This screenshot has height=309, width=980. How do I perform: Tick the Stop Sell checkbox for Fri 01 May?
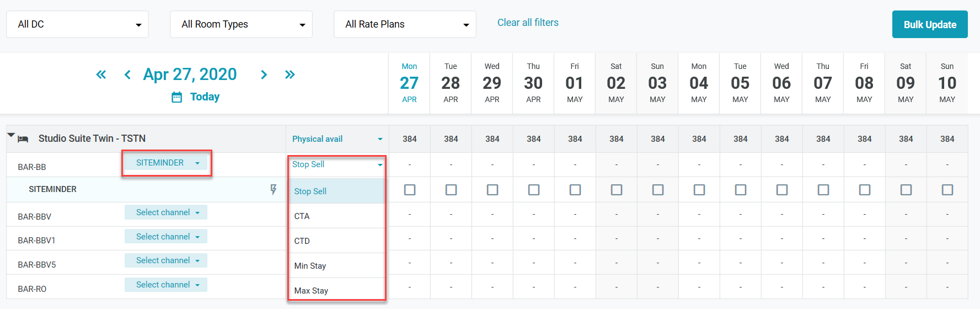tap(575, 190)
